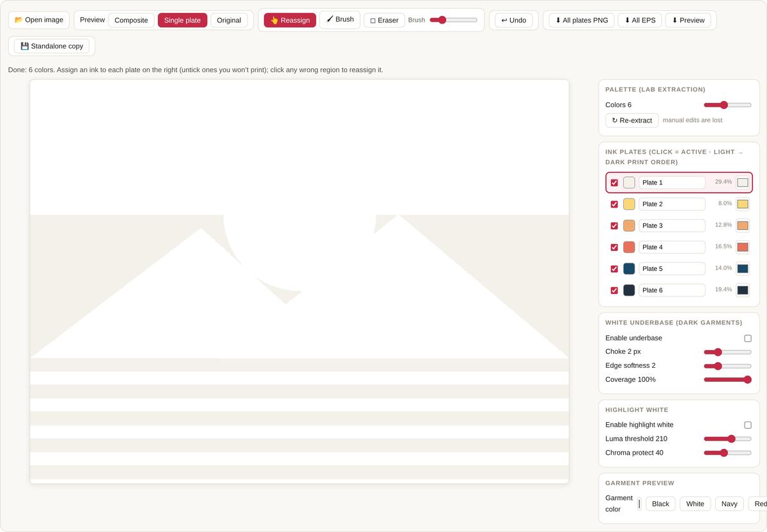767x532 pixels.
Task: Click Plate 1 cream color swatch
Action: (629, 183)
